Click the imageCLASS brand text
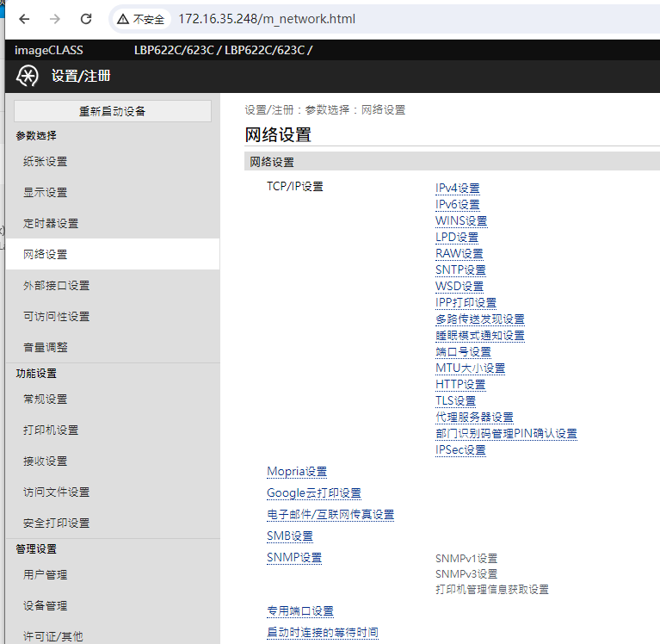The width and height of the screenshot is (660, 644). click(49, 50)
